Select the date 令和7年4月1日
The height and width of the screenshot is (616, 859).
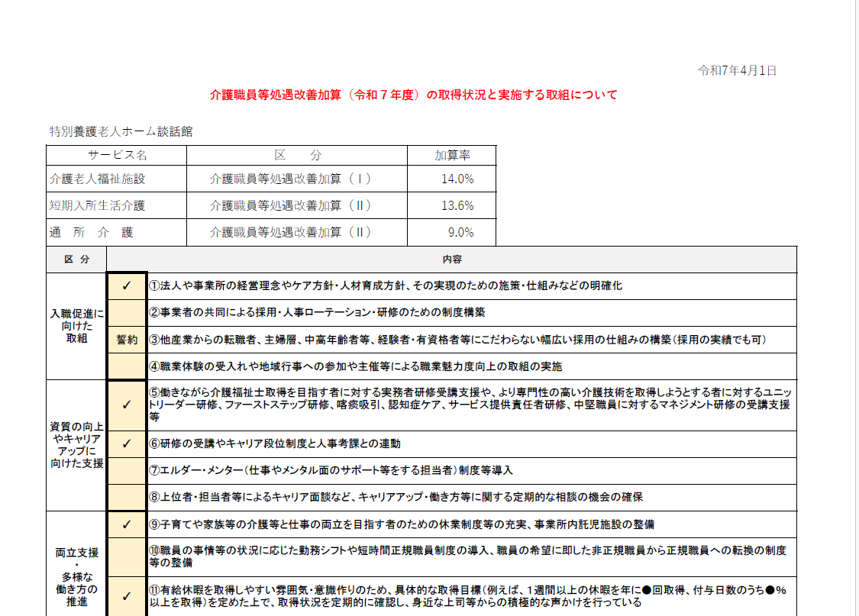(737, 70)
